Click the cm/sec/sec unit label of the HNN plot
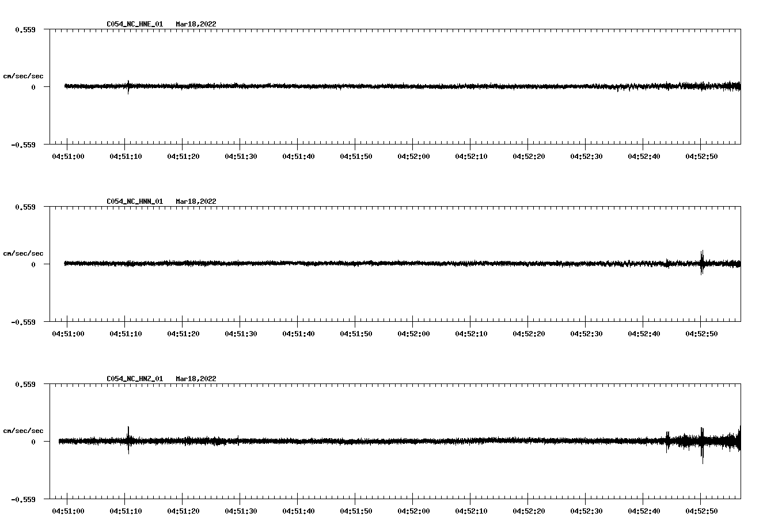Viewport: 782px width, 532px height. (x=24, y=253)
